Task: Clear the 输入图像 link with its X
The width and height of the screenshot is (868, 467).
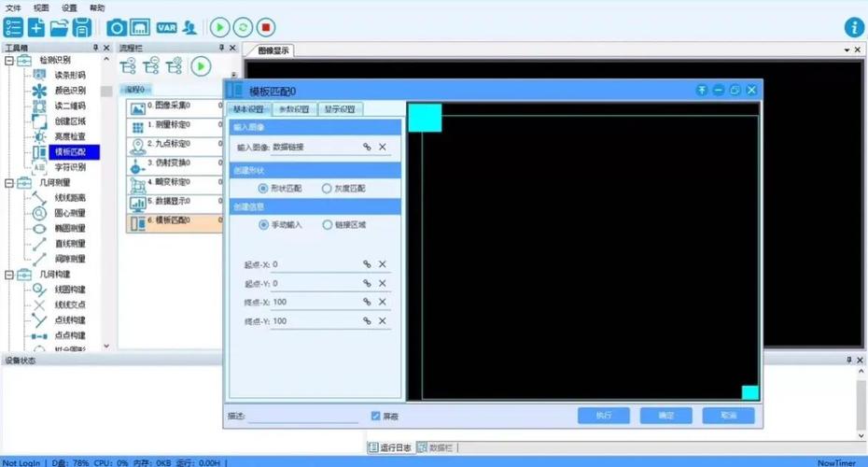Action: pyautogui.click(x=383, y=147)
